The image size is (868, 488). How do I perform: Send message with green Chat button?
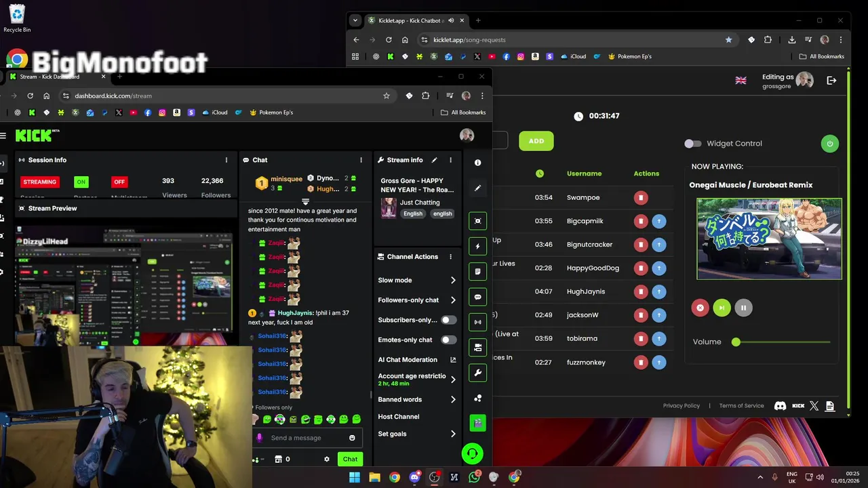click(350, 459)
